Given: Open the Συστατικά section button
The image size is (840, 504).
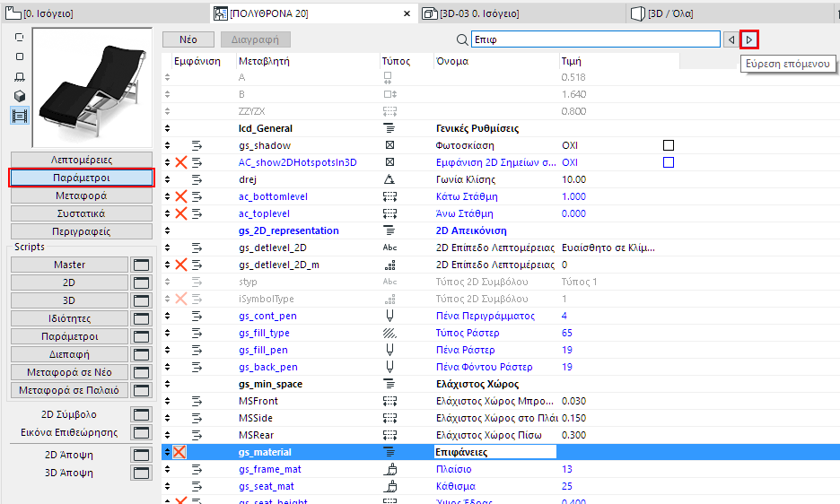Looking at the screenshot, I should [82, 213].
